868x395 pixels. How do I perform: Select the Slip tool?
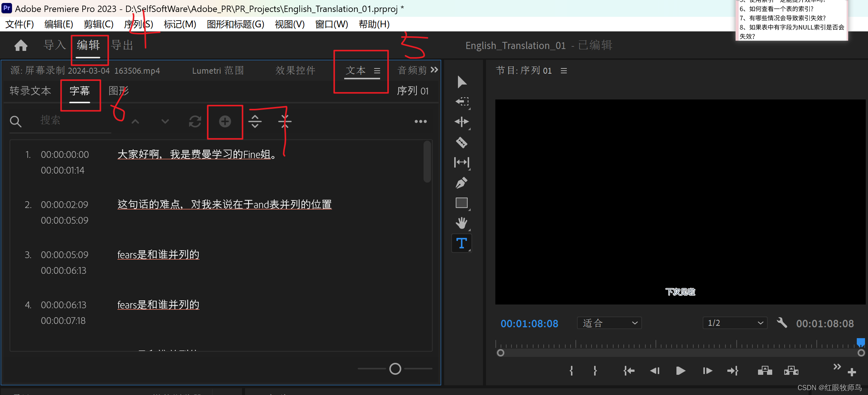[x=462, y=162]
